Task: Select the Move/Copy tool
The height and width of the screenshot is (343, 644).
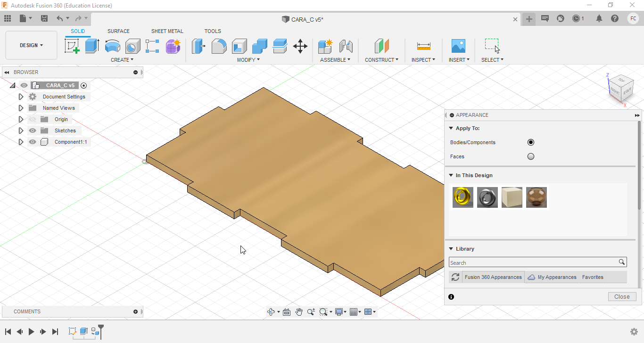Action: click(x=300, y=46)
